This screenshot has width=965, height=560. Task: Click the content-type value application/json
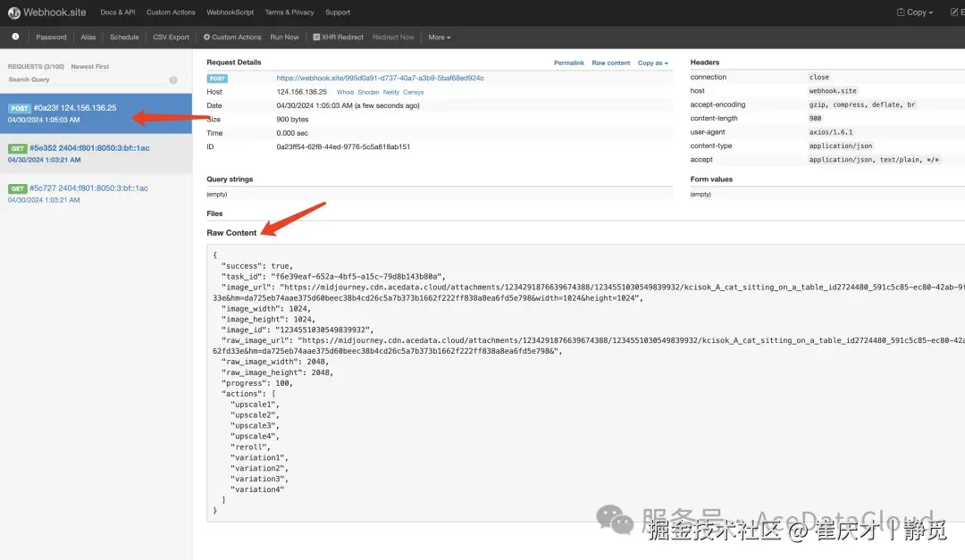coord(840,146)
